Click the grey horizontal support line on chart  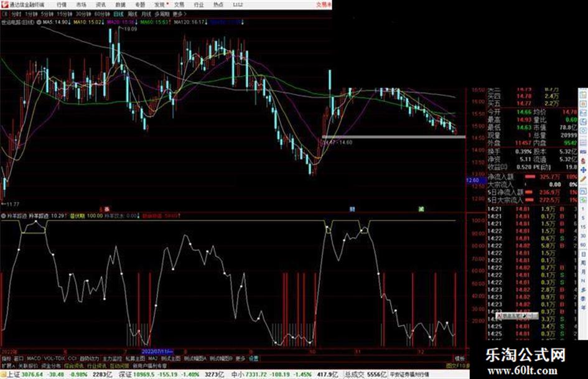click(393, 137)
